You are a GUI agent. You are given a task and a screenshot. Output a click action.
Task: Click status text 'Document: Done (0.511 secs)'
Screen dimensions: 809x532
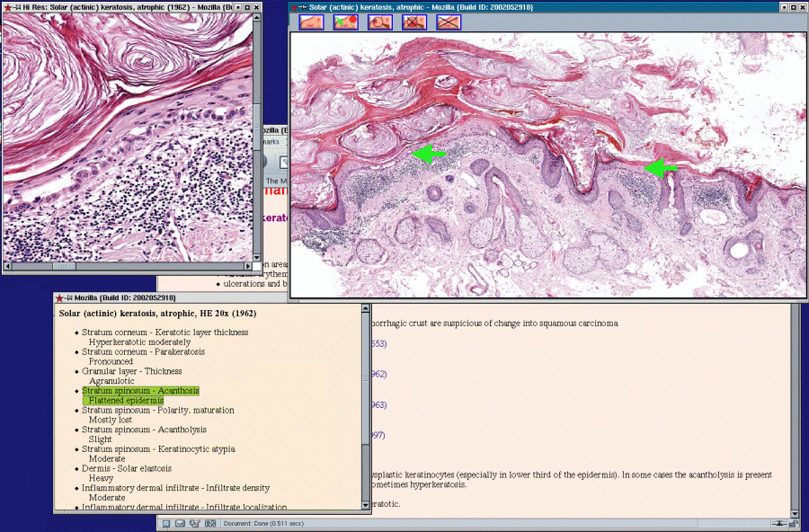pyautogui.click(x=263, y=523)
